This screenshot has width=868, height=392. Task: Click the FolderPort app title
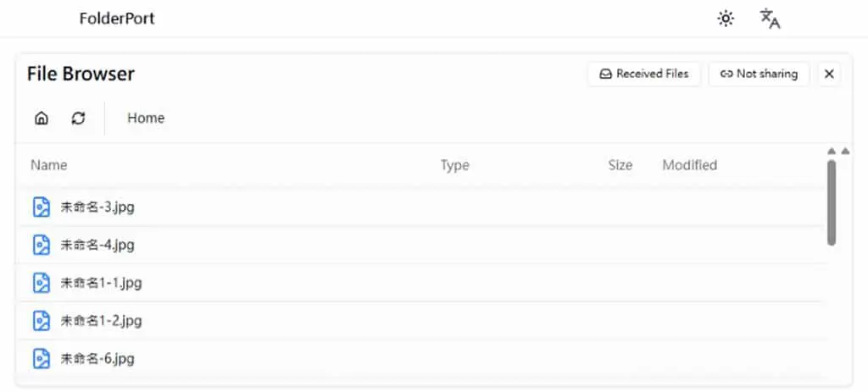pyautogui.click(x=117, y=19)
